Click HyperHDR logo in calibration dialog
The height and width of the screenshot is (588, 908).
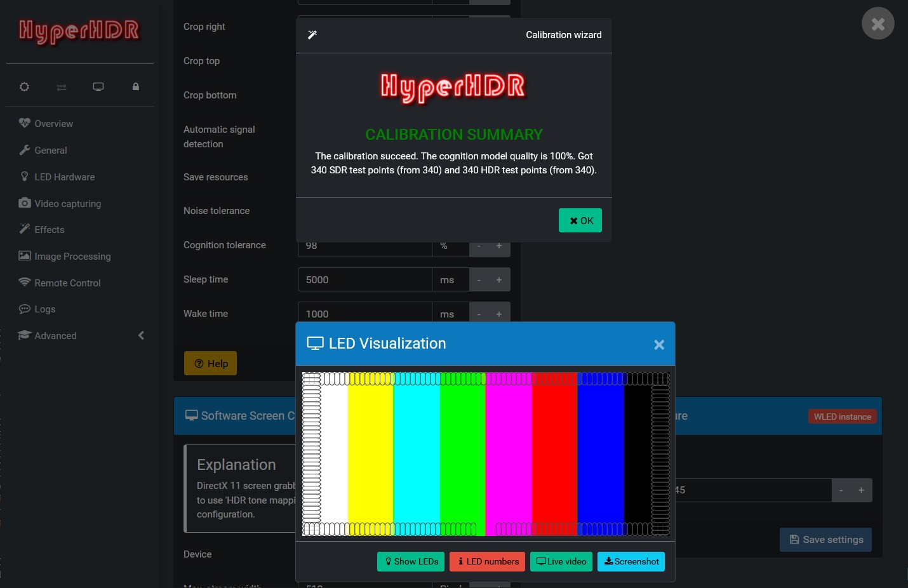[x=453, y=88]
